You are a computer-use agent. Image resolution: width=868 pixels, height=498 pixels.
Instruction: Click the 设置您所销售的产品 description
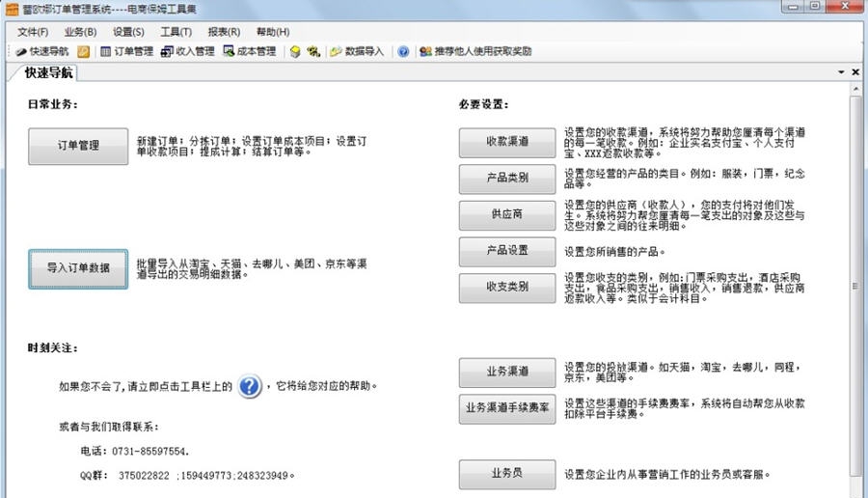point(614,252)
